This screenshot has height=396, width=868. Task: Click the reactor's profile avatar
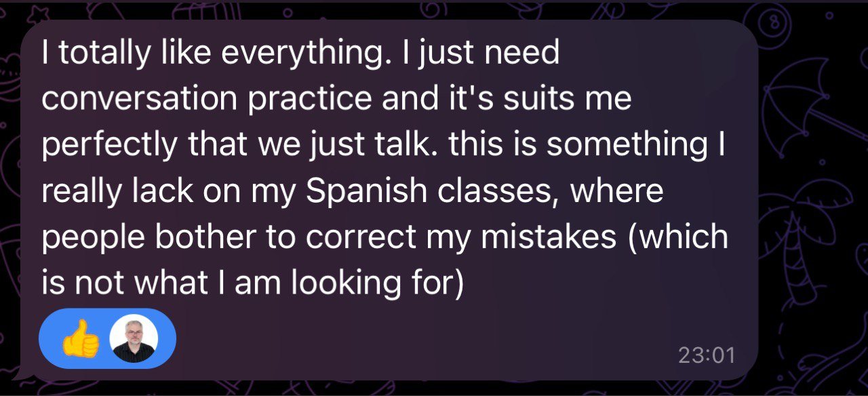click(133, 338)
